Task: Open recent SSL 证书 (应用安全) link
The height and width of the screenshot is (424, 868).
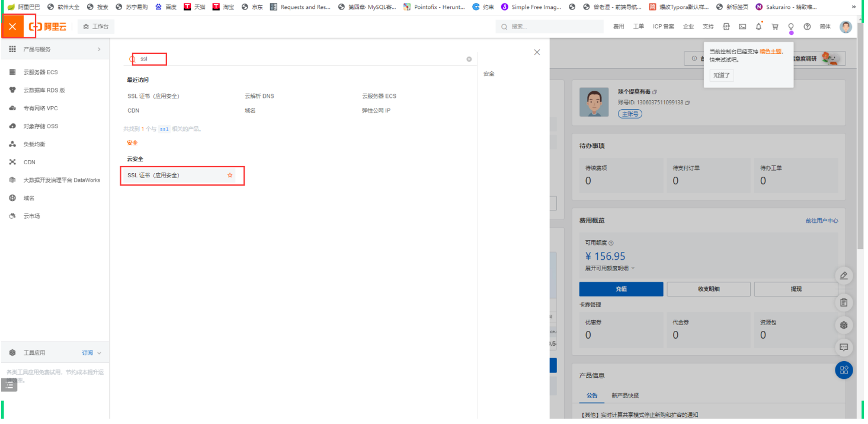Action: (x=153, y=96)
